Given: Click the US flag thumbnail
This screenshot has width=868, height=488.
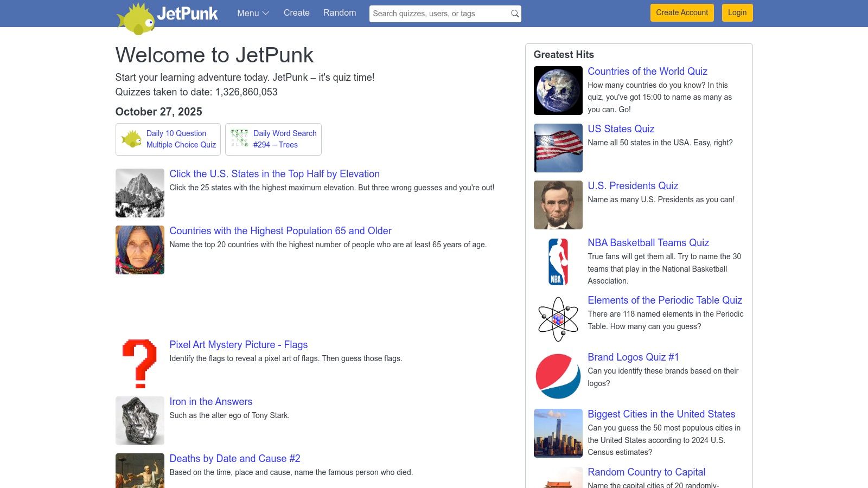Looking at the screenshot, I should coord(558,147).
